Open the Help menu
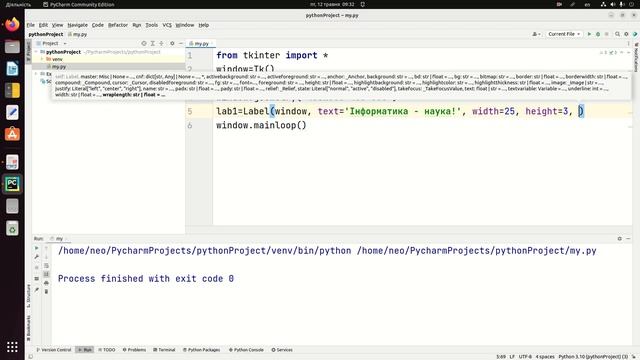The width and height of the screenshot is (640, 360). click(x=204, y=25)
